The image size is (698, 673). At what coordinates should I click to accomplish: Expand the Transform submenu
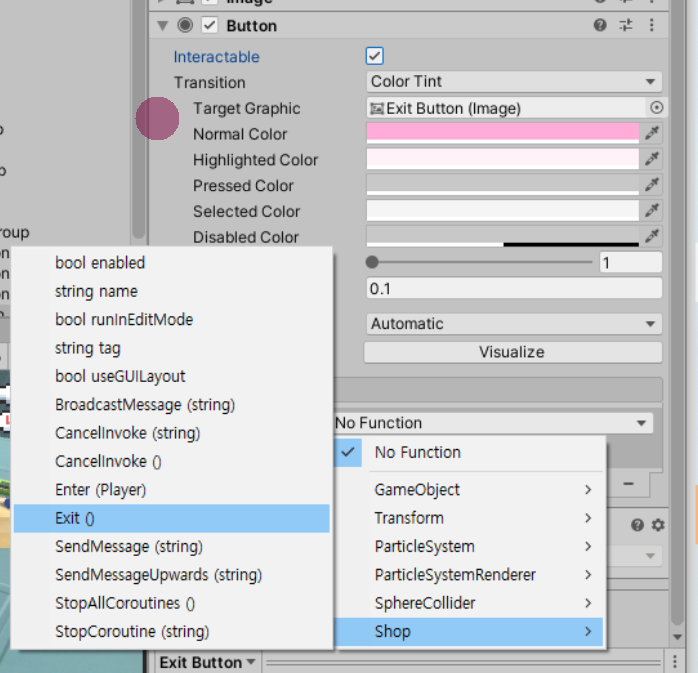tap(469, 518)
